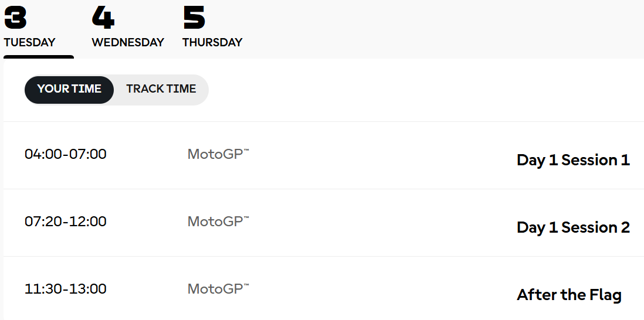Click MotoGP label beside 11:30-13:00
This screenshot has width=644, height=320.
[215, 289]
